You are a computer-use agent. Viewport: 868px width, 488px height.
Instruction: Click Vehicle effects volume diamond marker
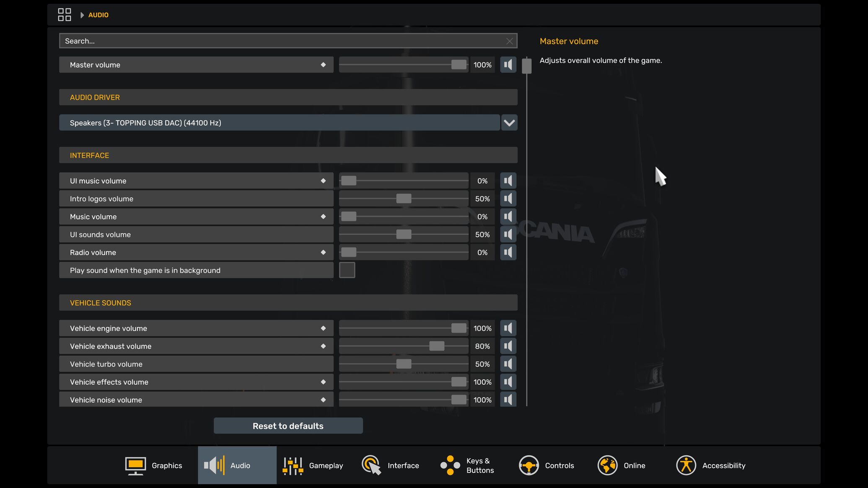click(x=323, y=382)
